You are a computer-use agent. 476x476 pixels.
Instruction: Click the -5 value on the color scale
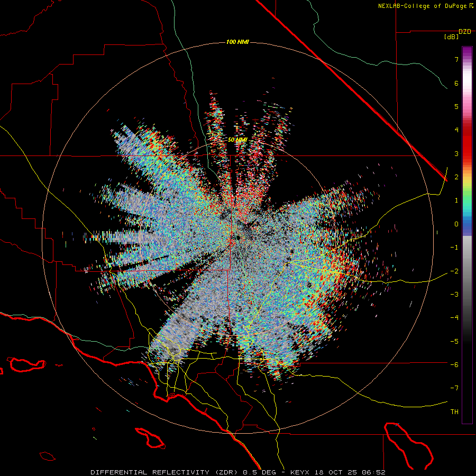(454, 341)
